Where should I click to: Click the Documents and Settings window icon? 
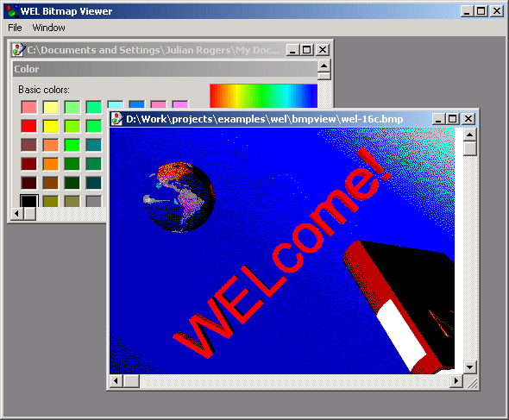[18, 50]
